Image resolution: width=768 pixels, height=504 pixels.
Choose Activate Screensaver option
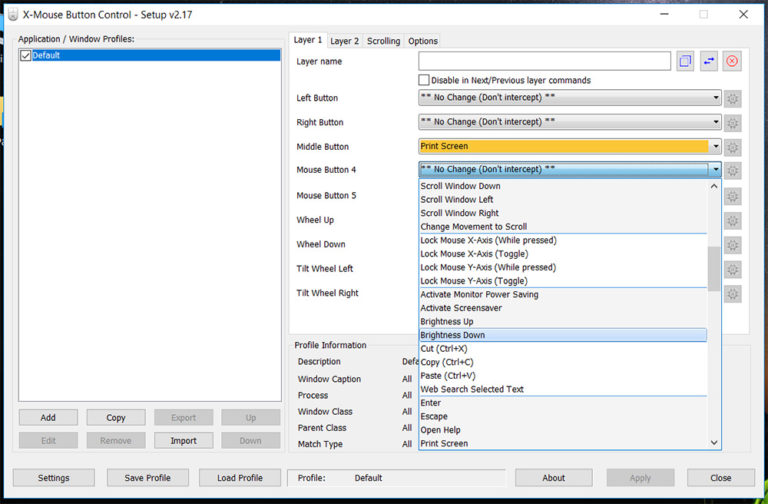click(x=563, y=308)
